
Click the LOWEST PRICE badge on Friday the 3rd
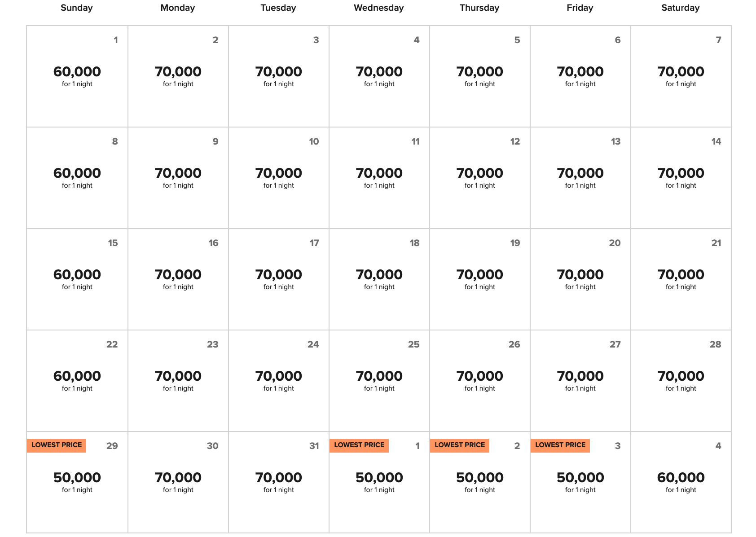(x=560, y=445)
